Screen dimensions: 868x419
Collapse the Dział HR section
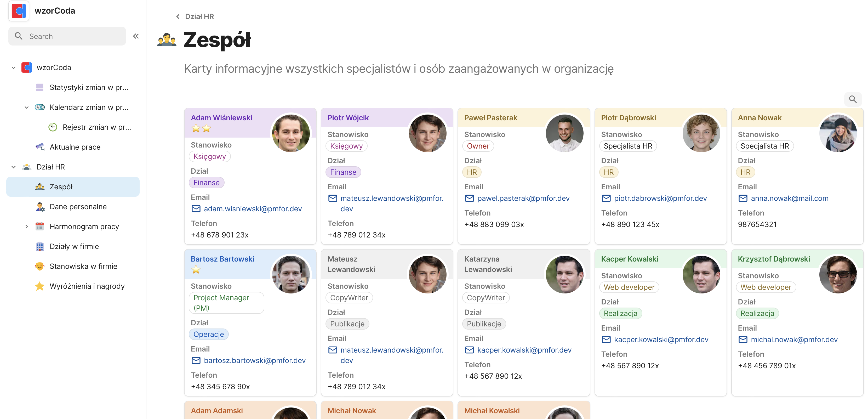click(x=14, y=167)
